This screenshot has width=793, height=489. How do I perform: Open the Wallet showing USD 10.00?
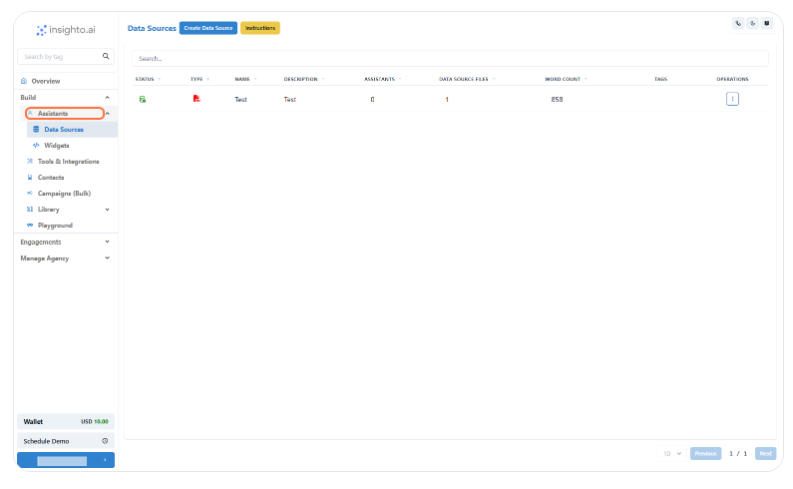[66, 421]
